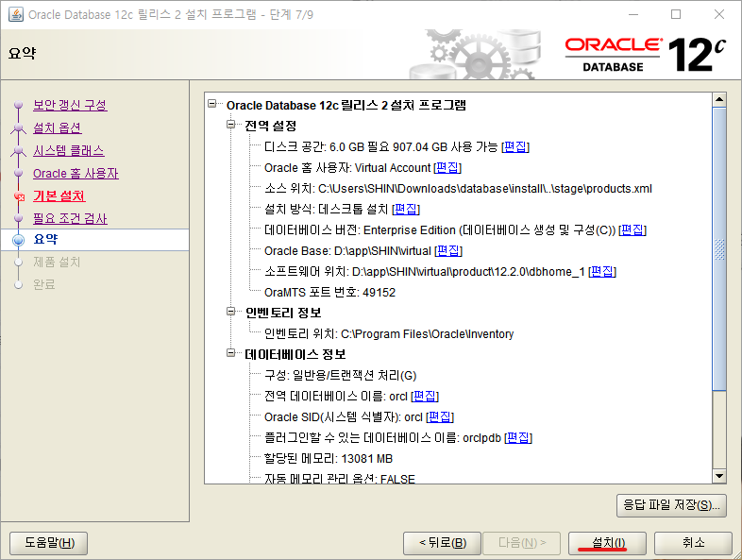
Task: Edit the 플러그인할 수 있는 데이터베이스 이름 orclpdb
Action: point(518,437)
